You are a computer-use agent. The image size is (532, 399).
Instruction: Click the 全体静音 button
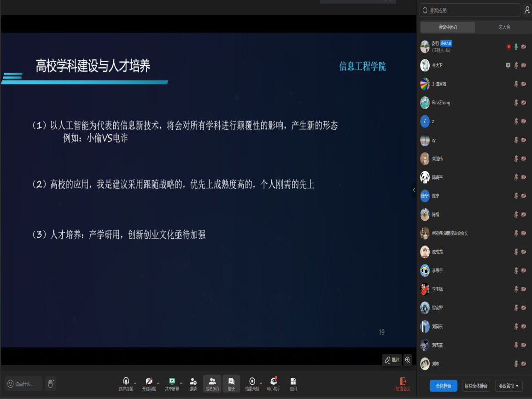443,386
